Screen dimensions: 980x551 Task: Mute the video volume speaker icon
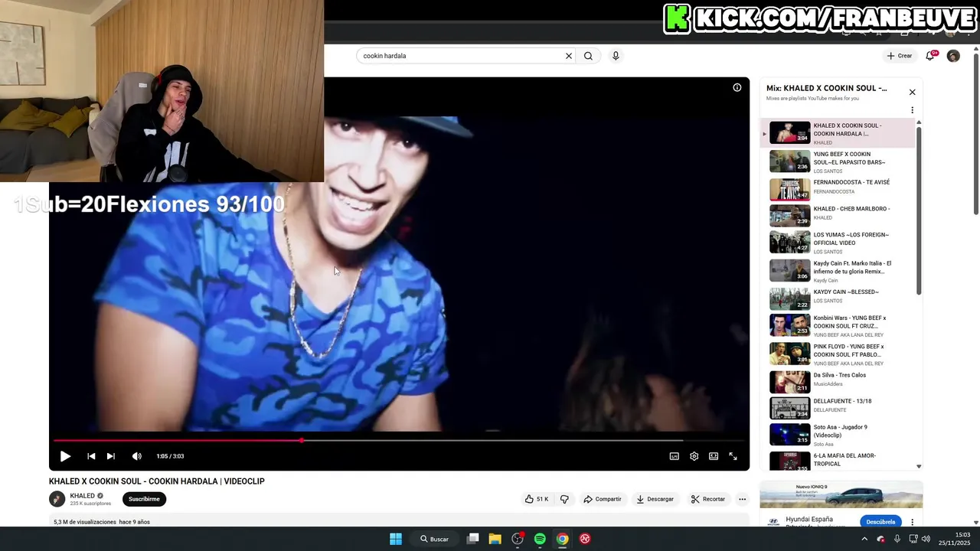tap(137, 456)
